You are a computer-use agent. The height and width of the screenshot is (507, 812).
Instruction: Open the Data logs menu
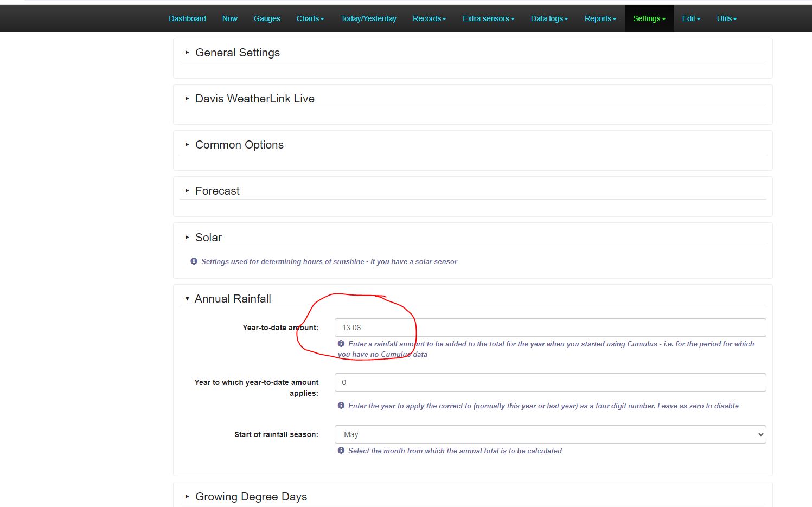pyautogui.click(x=549, y=18)
